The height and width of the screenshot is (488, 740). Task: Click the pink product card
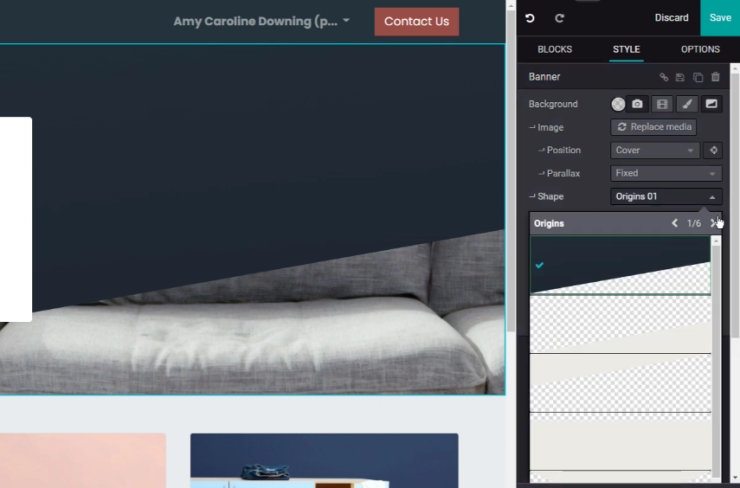tap(83, 461)
